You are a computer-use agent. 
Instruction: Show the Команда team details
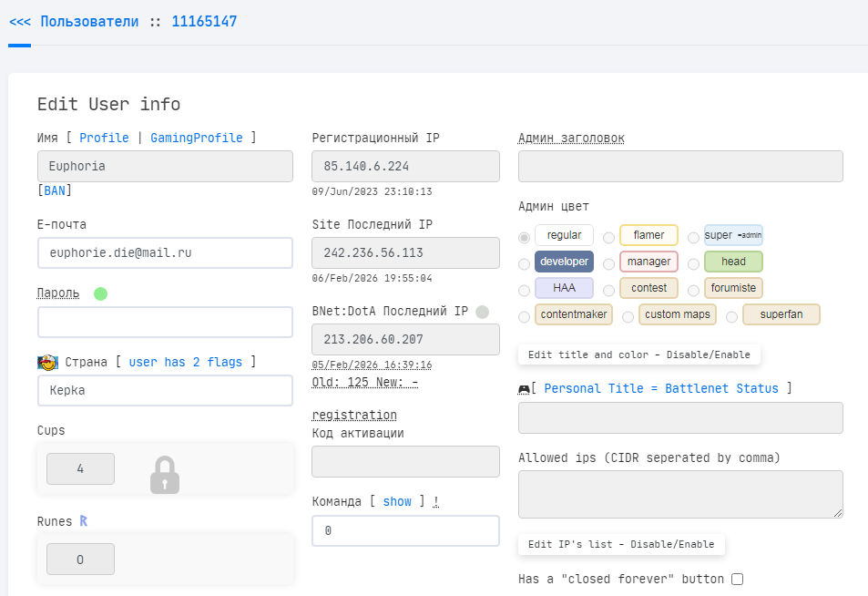click(x=397, y=501)
